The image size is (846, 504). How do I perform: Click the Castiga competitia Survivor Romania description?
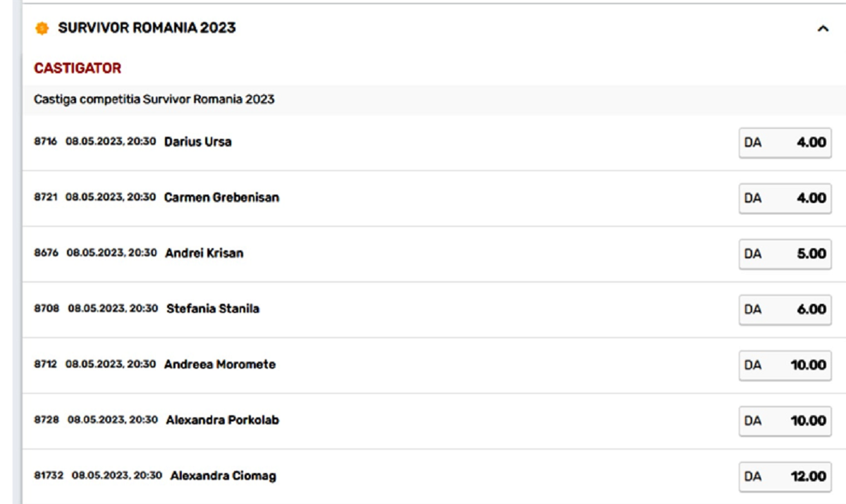pos(154,99)
